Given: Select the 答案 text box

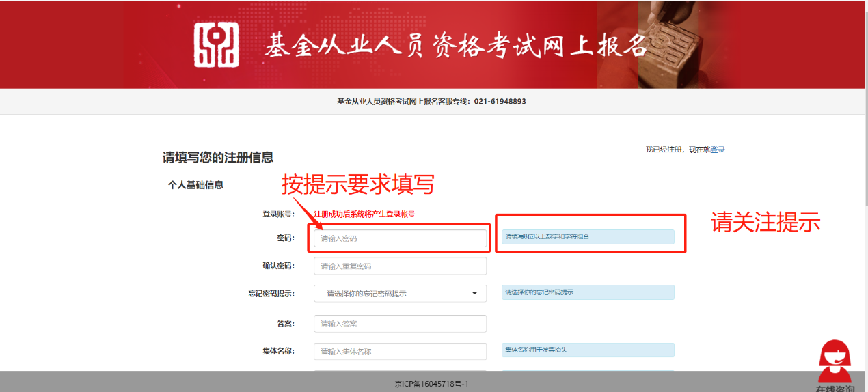Looking at the screenshot, I should [x=400, y=324].
